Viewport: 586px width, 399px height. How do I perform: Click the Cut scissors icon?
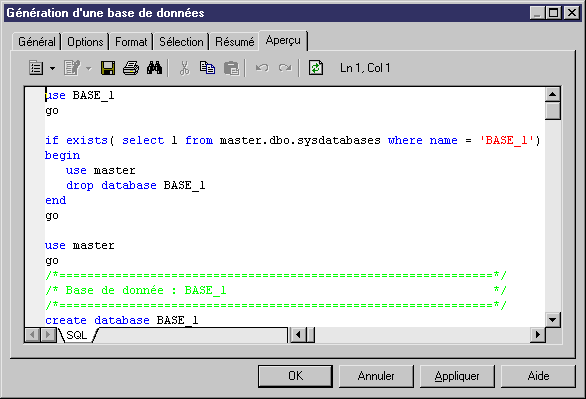[184, 68]
